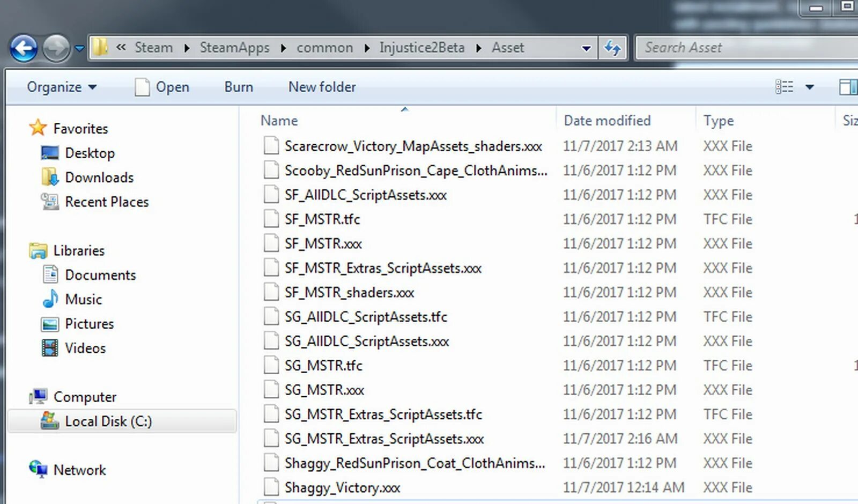Click Open in the toolbar
Viewport: 858px width, 504px height.
click(x=173, y=87)
